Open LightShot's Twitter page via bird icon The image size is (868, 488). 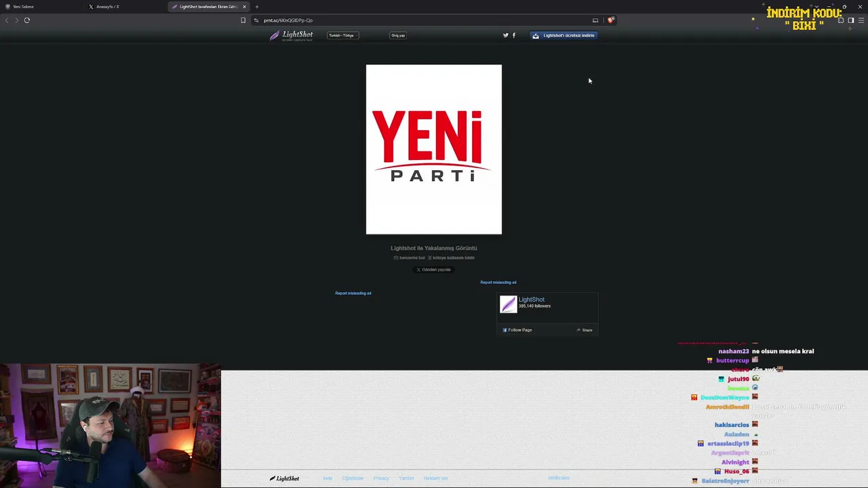(x=505, y=35)
